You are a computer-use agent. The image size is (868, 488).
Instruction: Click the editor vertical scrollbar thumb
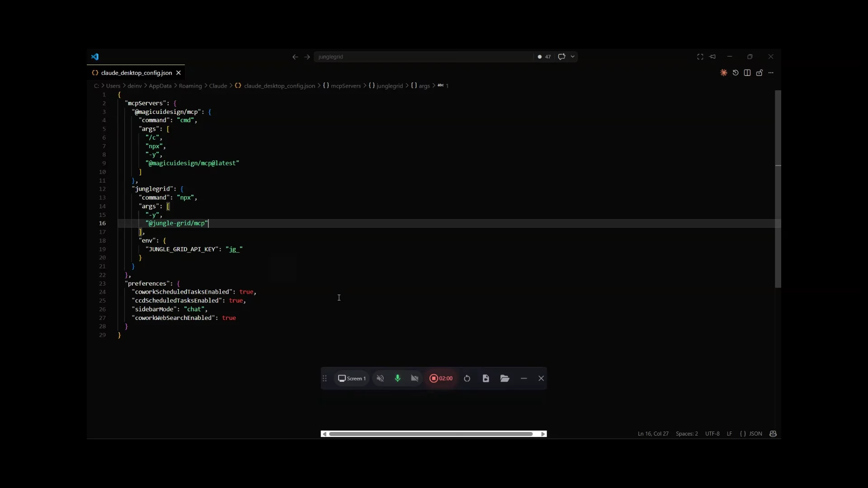778,189
